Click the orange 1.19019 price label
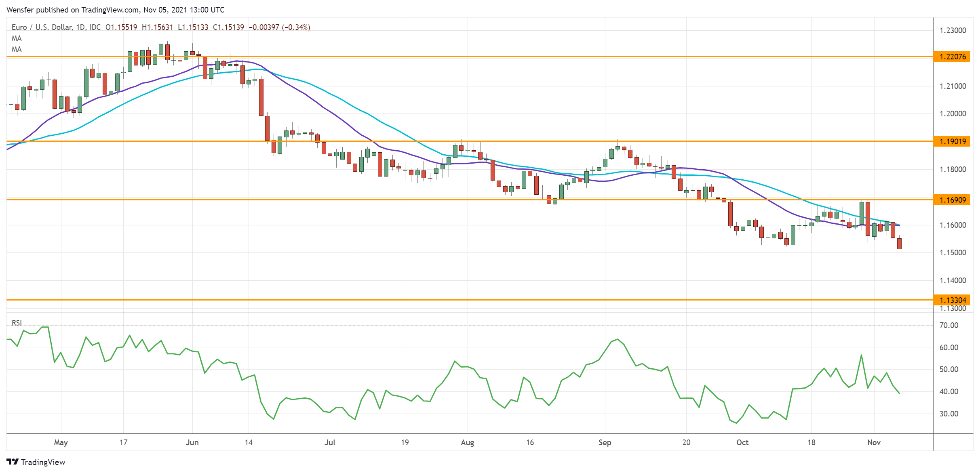Image resolution: width=980 pixels, height=473 pixels. click(952, 141)
